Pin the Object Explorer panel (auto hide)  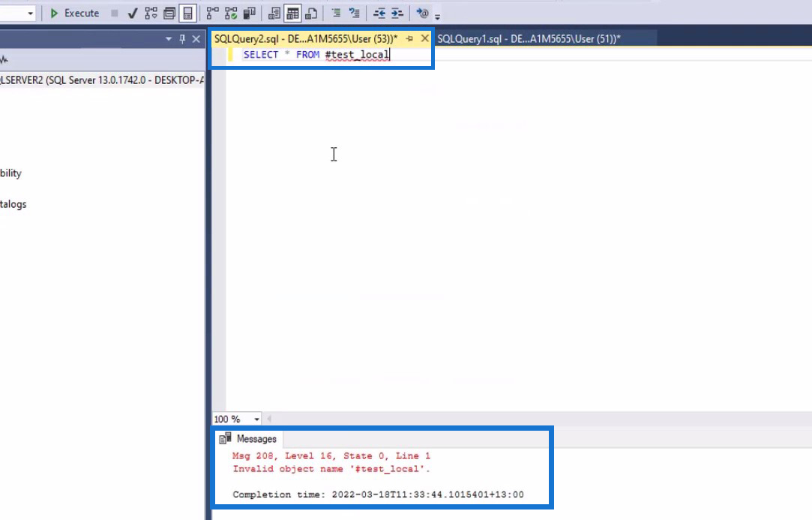pos(182,39)
